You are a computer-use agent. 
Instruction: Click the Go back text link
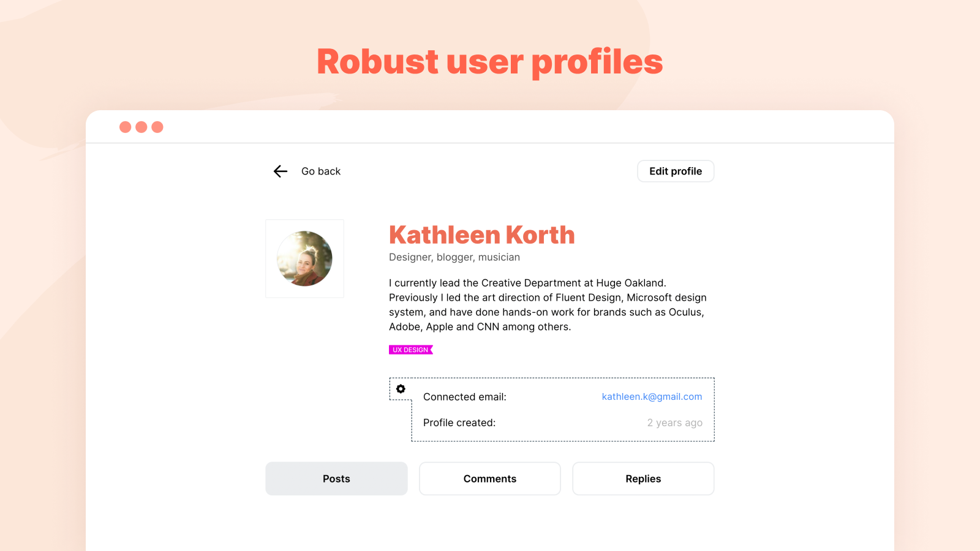(x=321, y=171)
